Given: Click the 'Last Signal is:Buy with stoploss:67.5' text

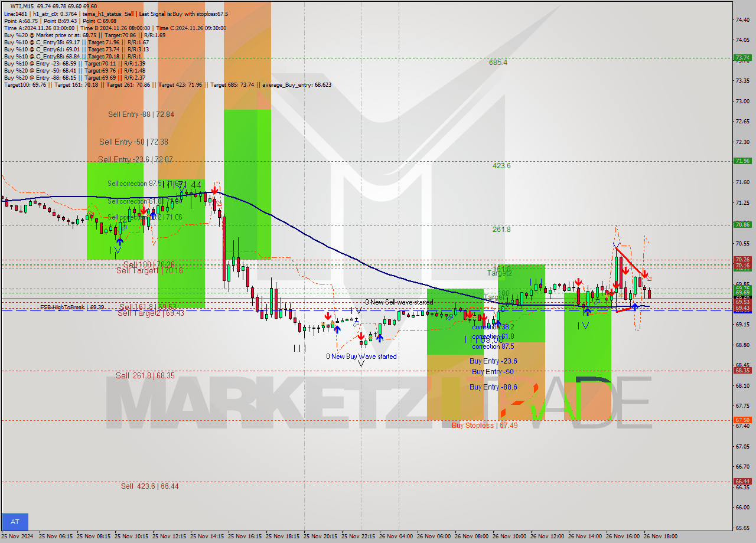Looking at the screenshot, I should point(183,14).
